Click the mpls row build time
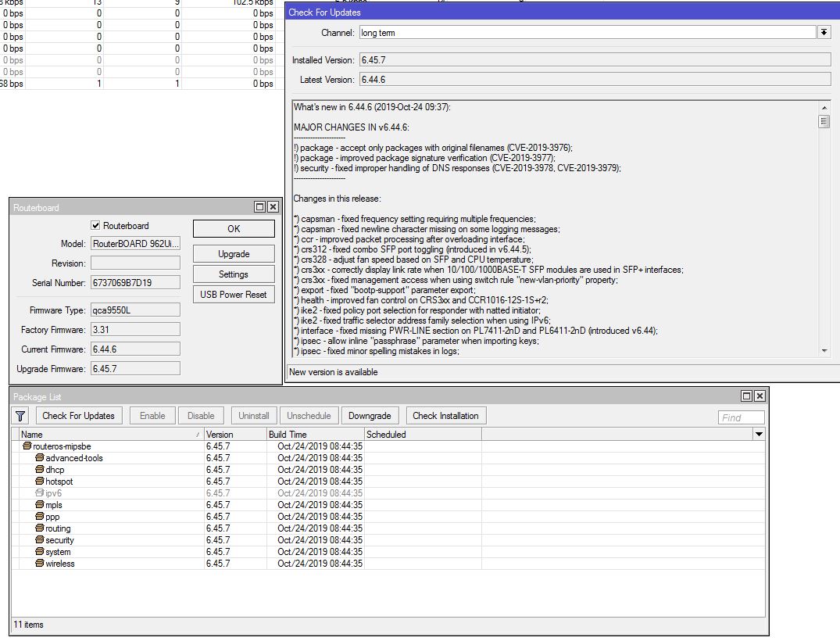The height and width of the screenshot is (641, 840). pyautogui.click(x=320, y=505)
